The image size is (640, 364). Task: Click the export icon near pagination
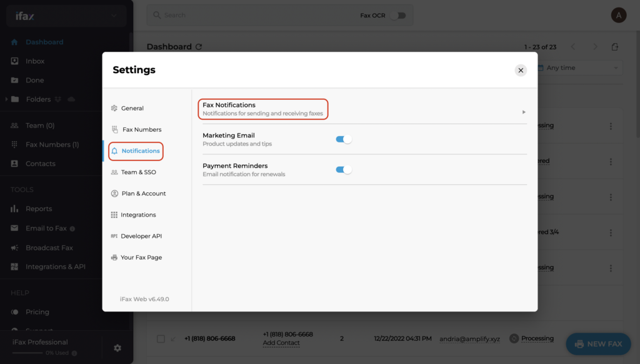615,47
